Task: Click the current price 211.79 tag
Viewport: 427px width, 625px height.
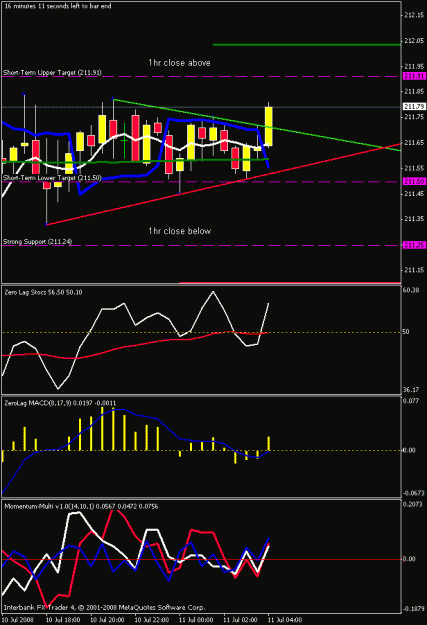Action: click(x=414, y=106)
